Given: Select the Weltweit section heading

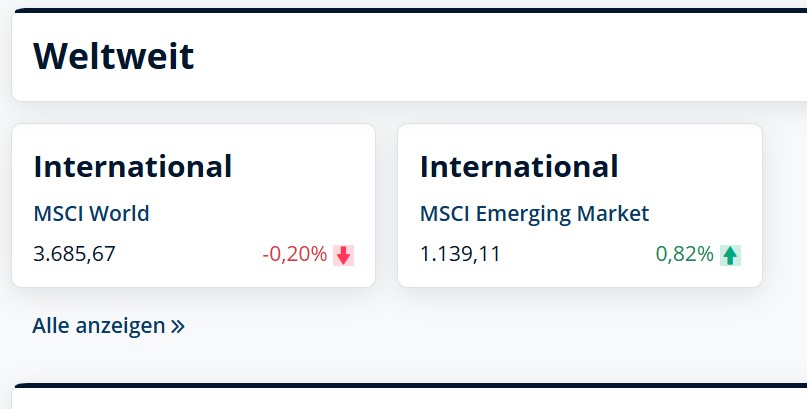Looking at the screenshot, I should pos(114,56).
